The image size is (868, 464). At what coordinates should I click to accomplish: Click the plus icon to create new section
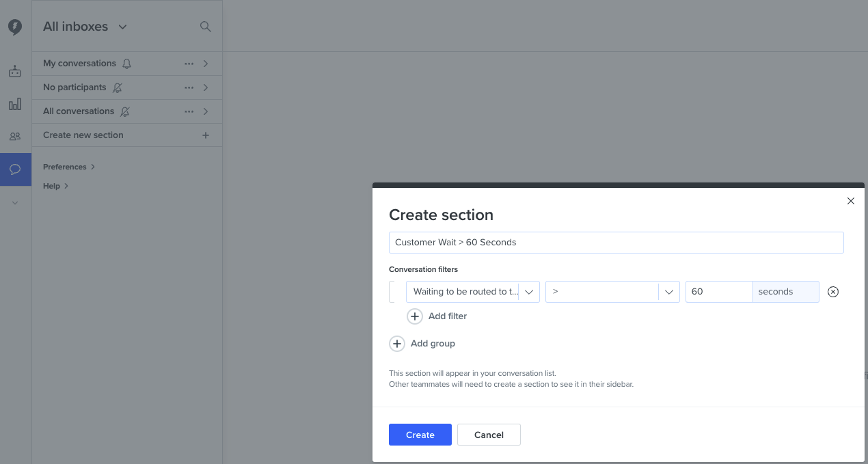[206, 135]
